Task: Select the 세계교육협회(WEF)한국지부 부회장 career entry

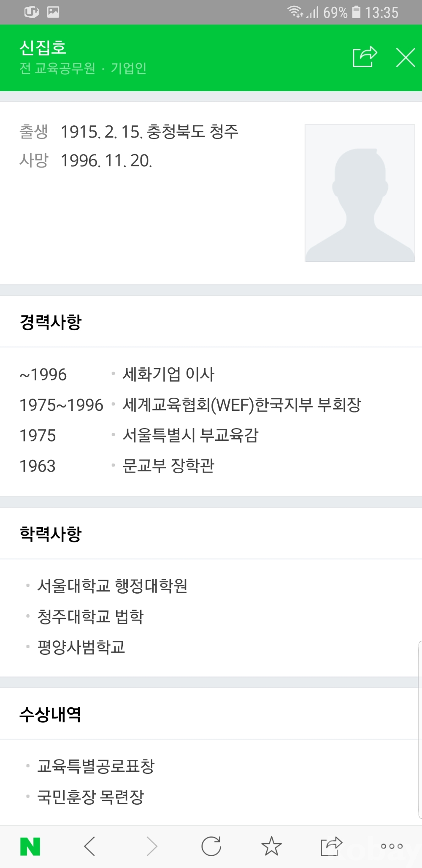Action: pos(242,405)
